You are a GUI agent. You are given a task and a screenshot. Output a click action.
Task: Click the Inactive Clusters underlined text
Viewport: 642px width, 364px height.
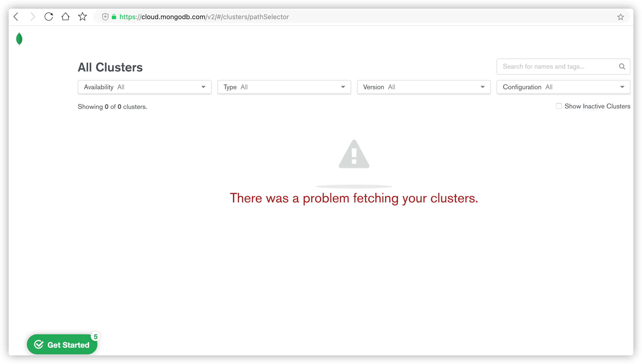(x=594, y=106)
